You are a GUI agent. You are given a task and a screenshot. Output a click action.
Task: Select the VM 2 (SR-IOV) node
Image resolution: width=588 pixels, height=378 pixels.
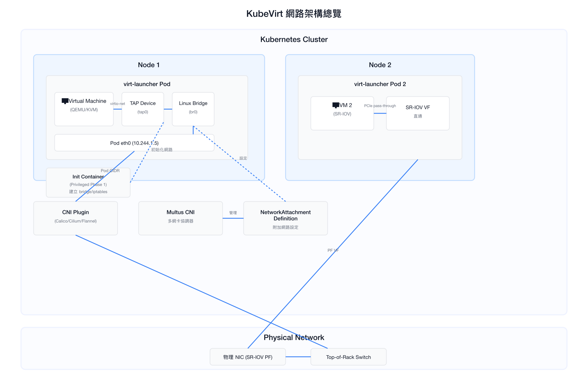(x=342, y=113)
